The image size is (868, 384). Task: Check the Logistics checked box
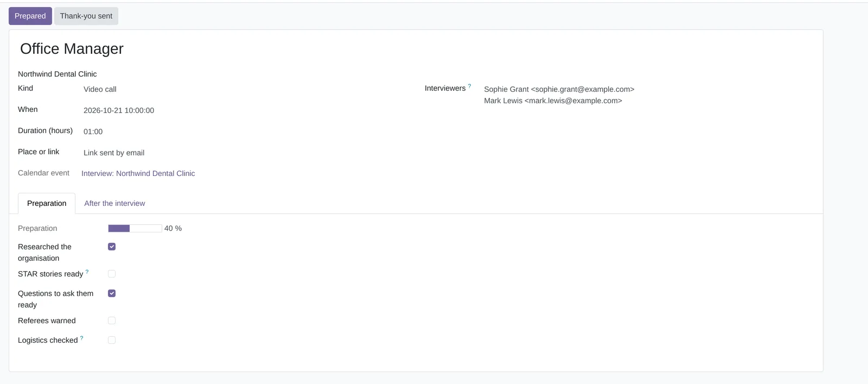click(112, 340)
